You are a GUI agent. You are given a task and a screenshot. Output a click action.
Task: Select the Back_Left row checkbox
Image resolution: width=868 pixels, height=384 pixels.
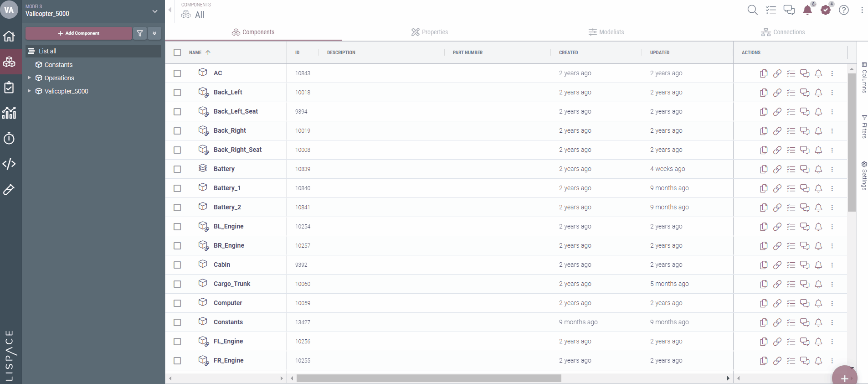pos(177,93)
